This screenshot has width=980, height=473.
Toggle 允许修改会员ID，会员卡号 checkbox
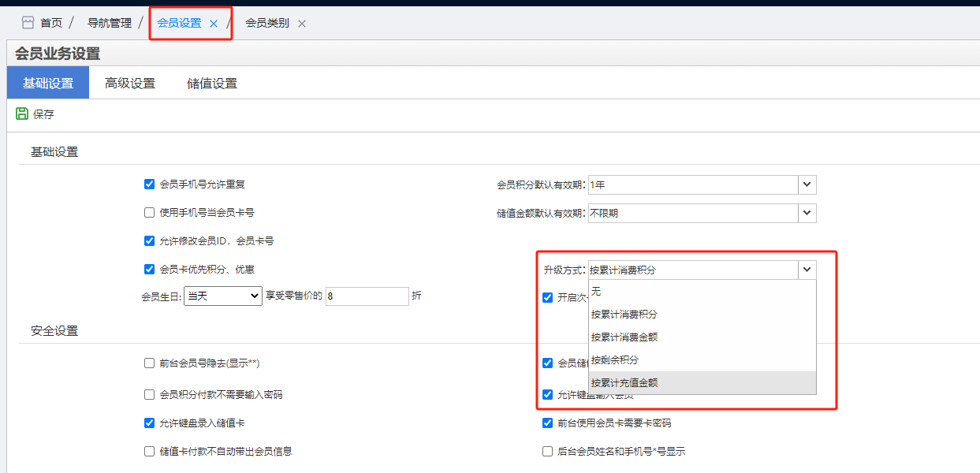coord(149,240)
